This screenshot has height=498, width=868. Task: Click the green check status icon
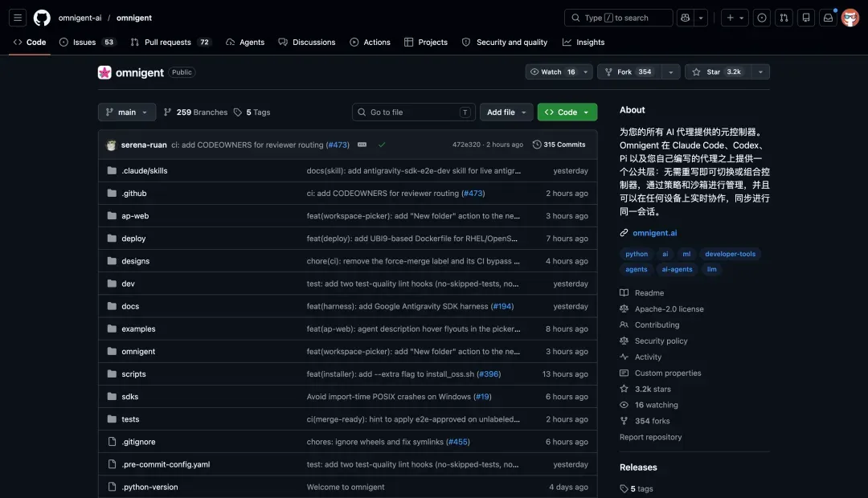point(382,145)
